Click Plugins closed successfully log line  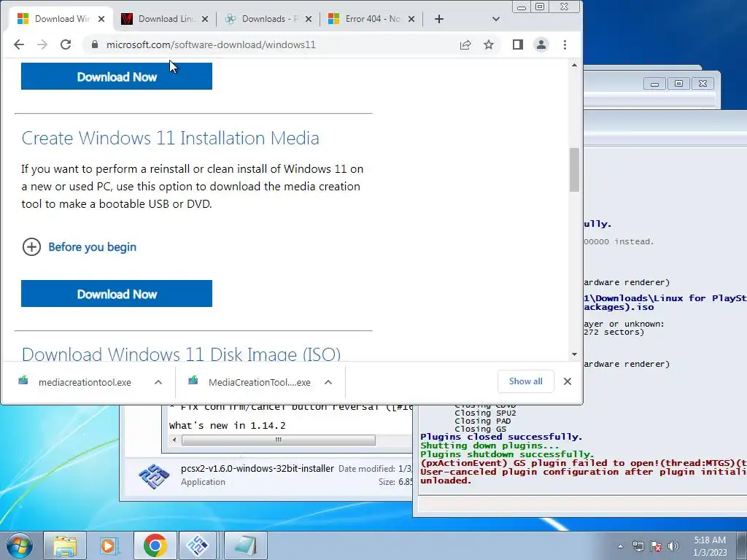tap(501, 437)
